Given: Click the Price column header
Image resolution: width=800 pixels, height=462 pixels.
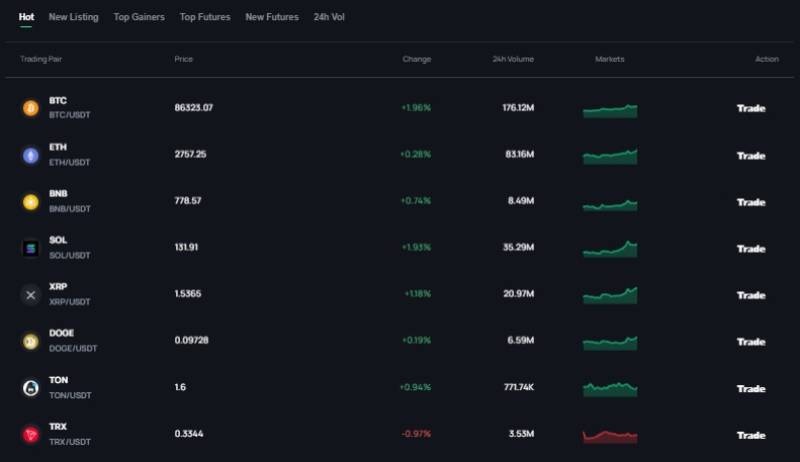Looking at the screenshot, I should [x=184, y=59].
